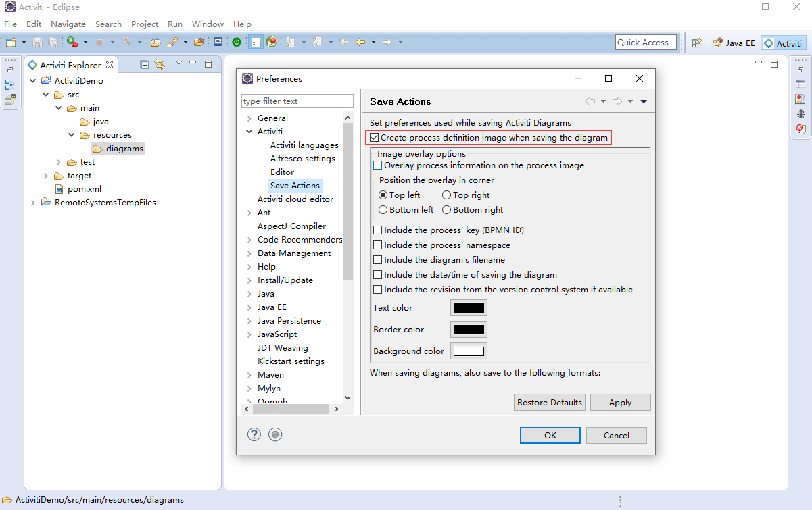Switch to the Activiti perspective
The image size is (812, 510).
coord(783,43)
